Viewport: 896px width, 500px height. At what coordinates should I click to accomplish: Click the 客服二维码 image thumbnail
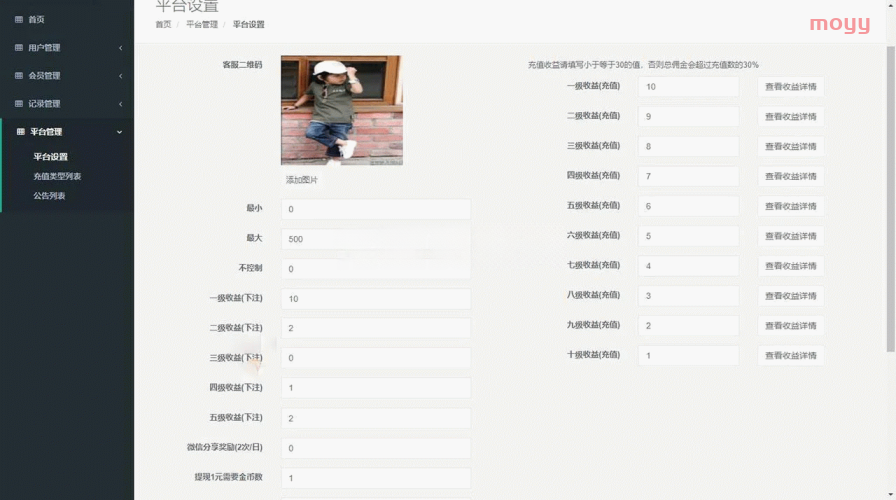[x=342, y=110]
